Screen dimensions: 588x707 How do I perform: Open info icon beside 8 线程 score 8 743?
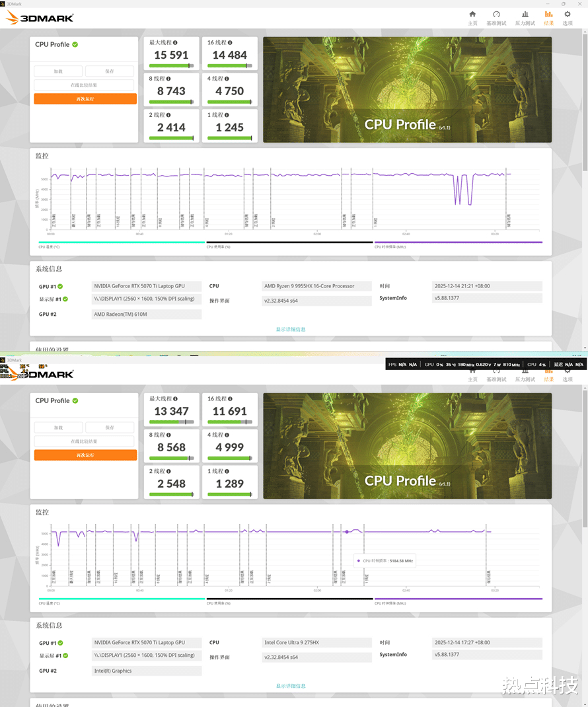click(168, 79)
